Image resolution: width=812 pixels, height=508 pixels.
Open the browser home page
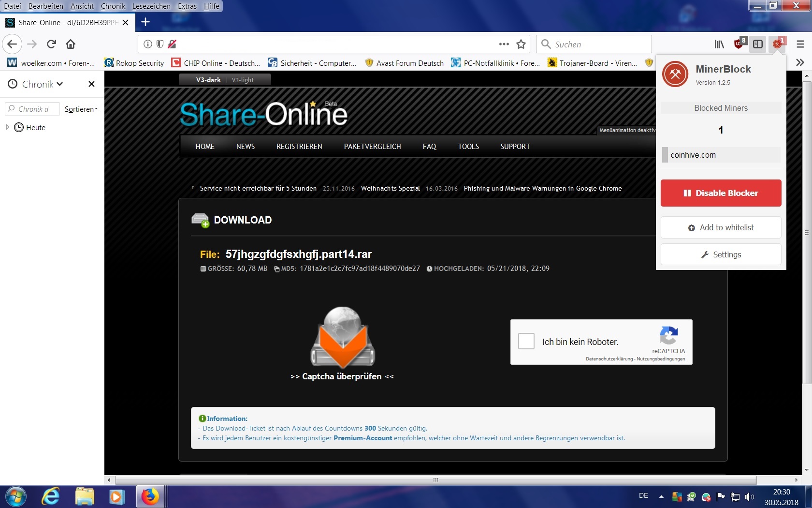click(71, 44)
